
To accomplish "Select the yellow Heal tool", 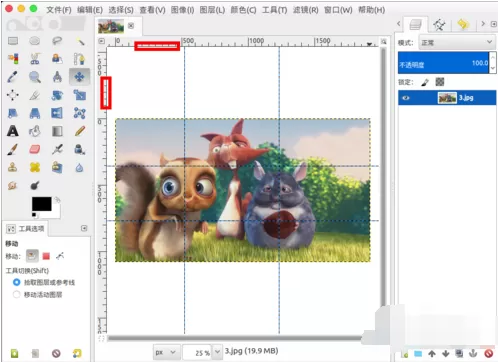I will [x=35, y=167].
